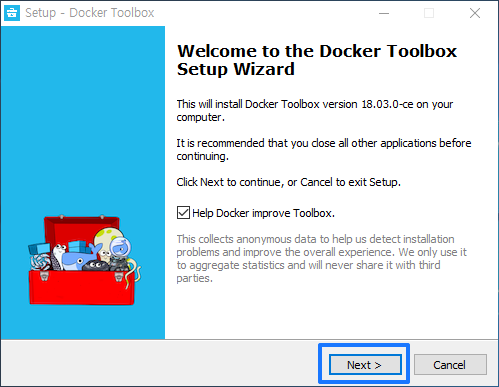
Task: Click the yellow-spotted octopus character
Action: [105, 243]
